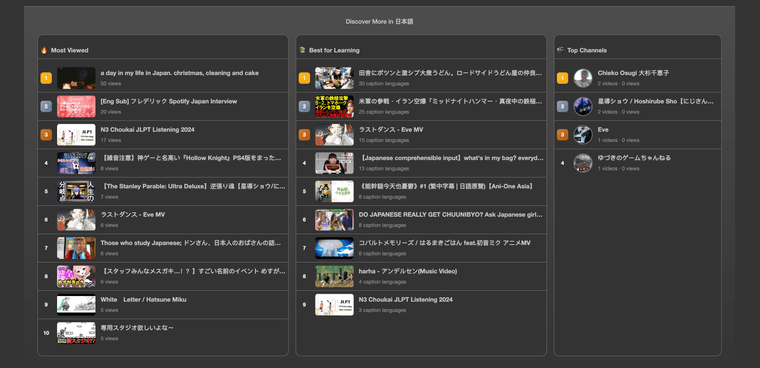This screenshot has width=760, height=368.
Task: Click the Most Viewed 'N3 Choukai JLPT Listening 2024' thumbnail
Action: click(76, 135)
